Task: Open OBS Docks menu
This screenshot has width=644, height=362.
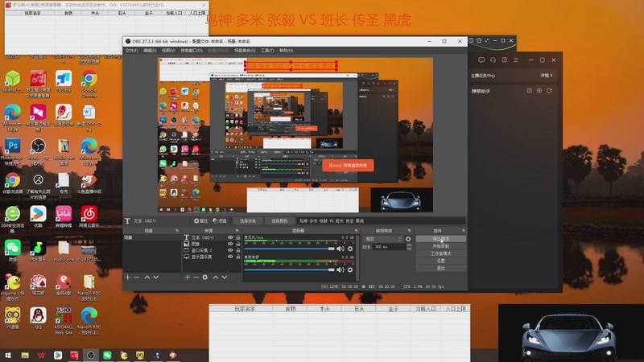Action: (x=192, y=51)
